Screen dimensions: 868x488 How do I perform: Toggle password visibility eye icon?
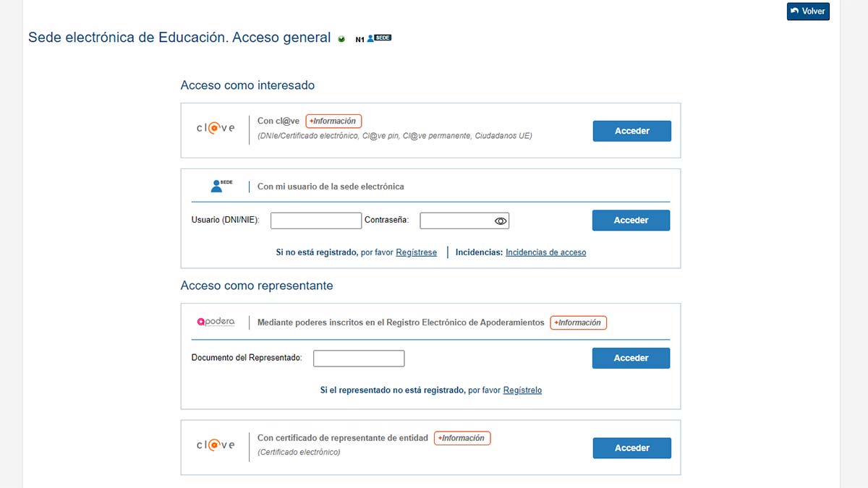[x=501, y=221]
